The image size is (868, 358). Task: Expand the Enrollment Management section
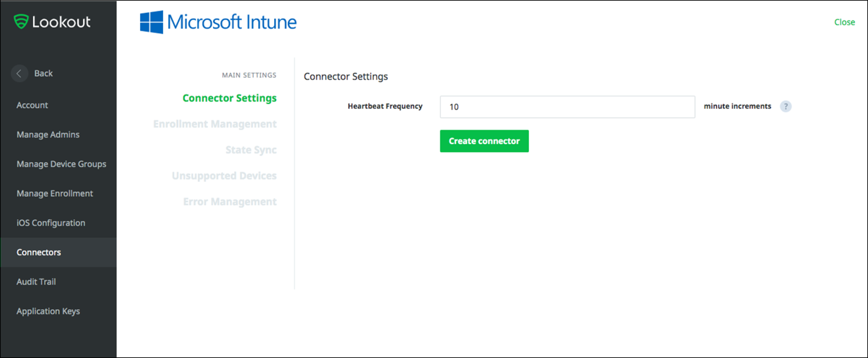[215, 123]
